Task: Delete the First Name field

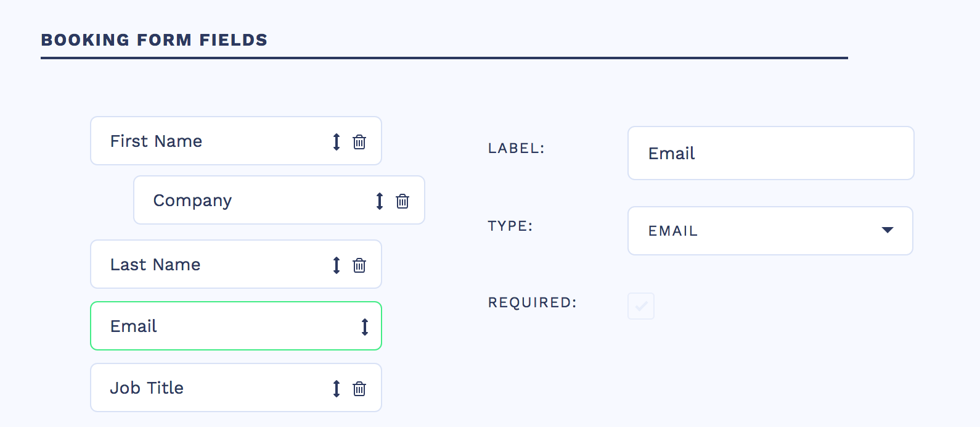Action: [x=359, y=142]
